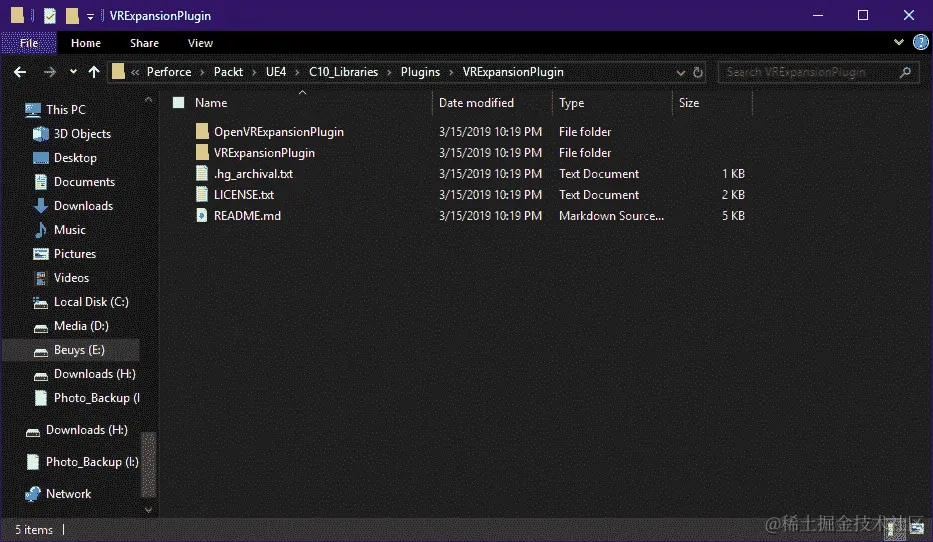Open Customize Quick Access Toolbar dropdown
933x542 pixels.
(90, 17)
